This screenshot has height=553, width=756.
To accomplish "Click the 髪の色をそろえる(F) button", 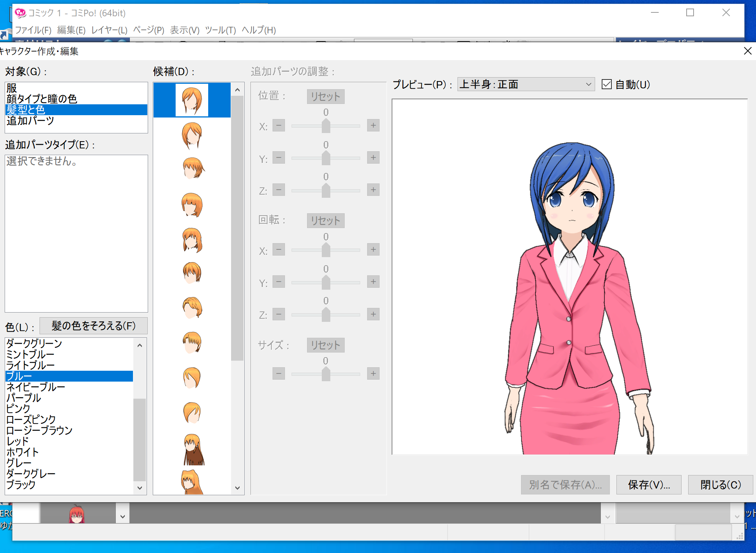I will (x=93, y=326).
